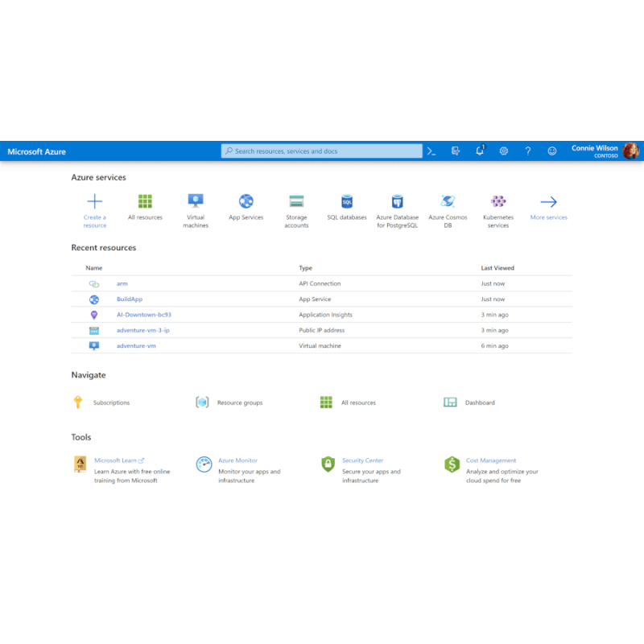
Task: Open the Azure Cosmos DB icon
Action: pyautogui.click(x=448, y=201)
